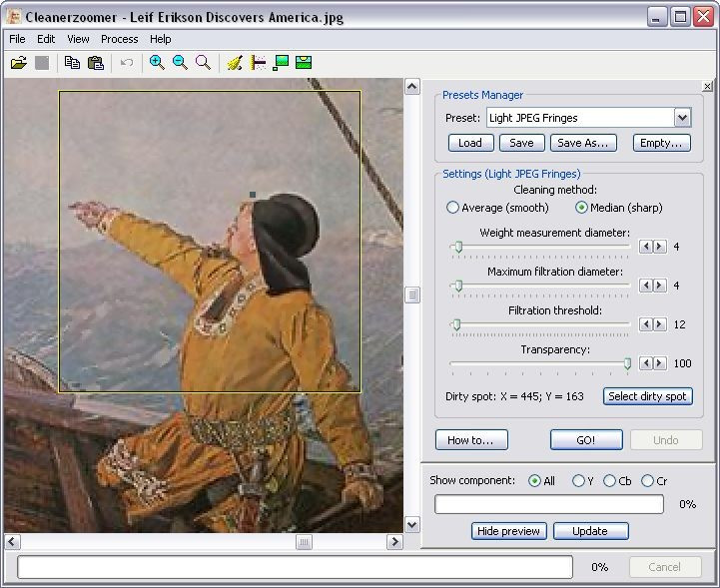This screenshot has width=720, height=588.
Task: Increase weight measurement diameter with right arrow
Action: click(659, 247)
